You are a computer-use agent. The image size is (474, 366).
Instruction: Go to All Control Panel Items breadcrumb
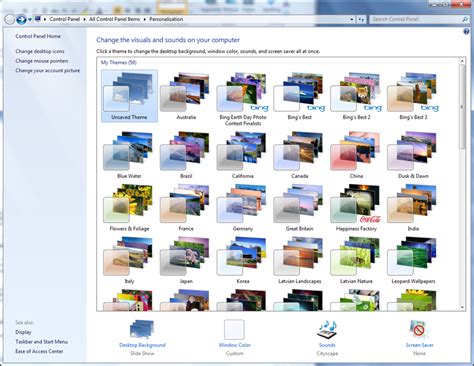pyautogui.click(x=114, y=19)
